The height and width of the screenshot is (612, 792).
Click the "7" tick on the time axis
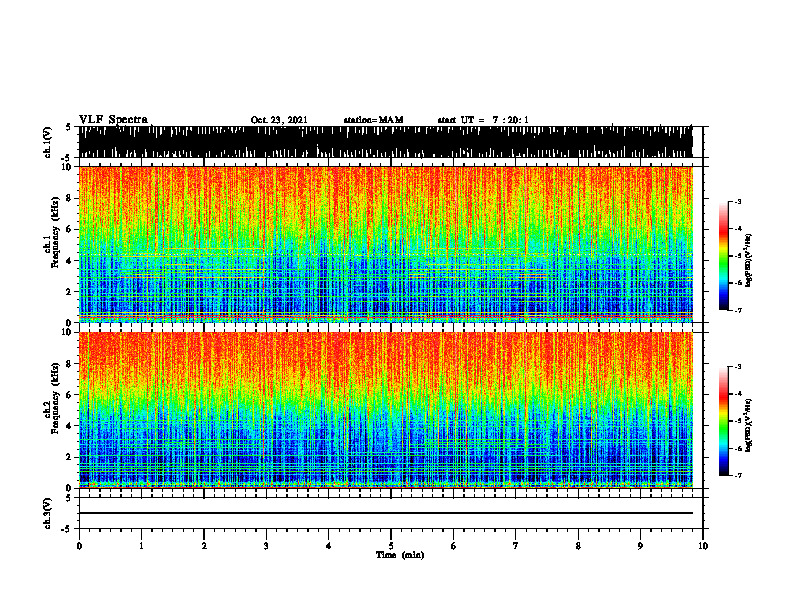point(516,546)
